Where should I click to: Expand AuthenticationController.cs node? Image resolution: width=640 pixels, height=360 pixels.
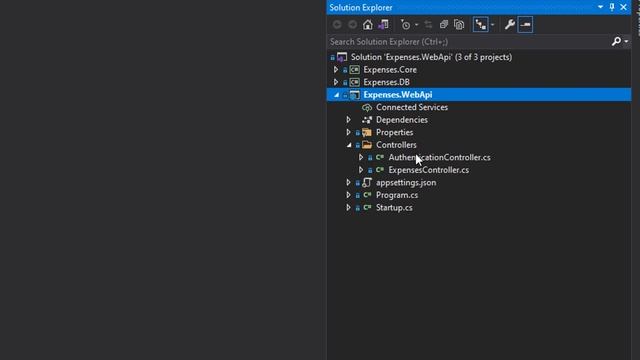coord(361,158)
